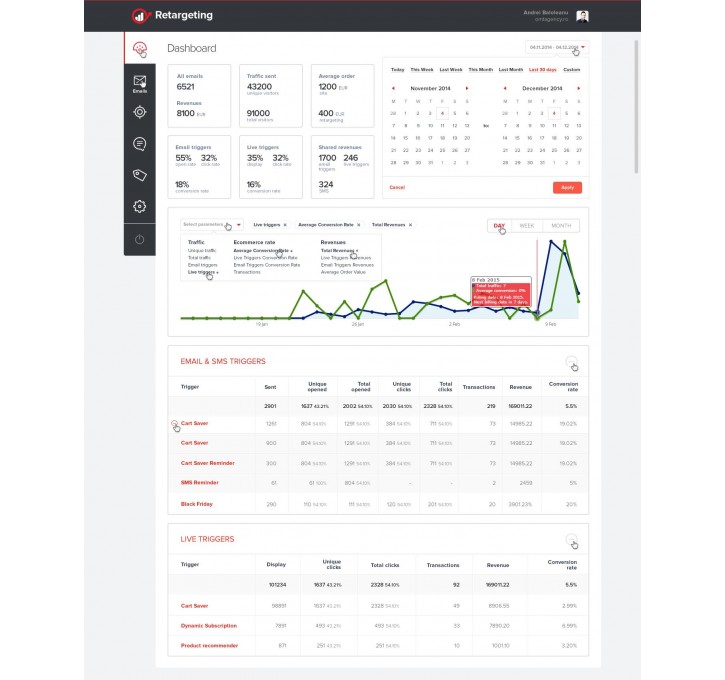Collapse the Cart Saver row with 1261 sent
This screenshot has height=680, width=725.
click(x=174, y=423)
